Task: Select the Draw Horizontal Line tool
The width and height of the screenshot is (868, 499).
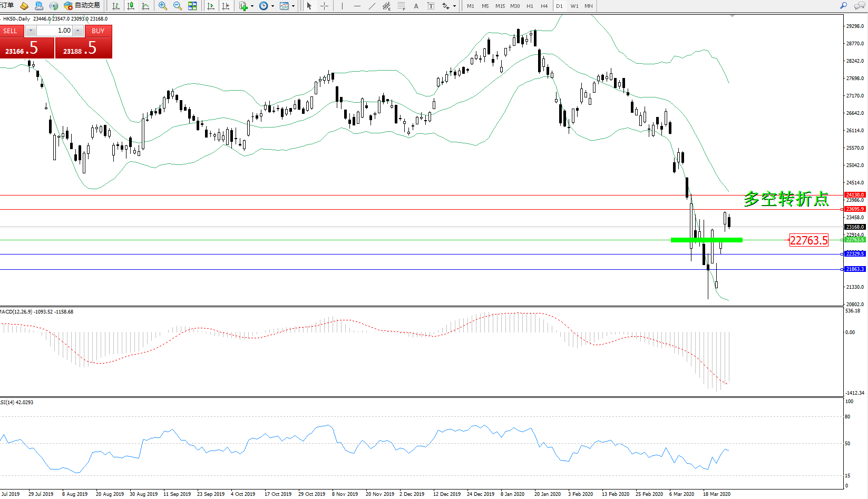Action: (x=357, y=6)
